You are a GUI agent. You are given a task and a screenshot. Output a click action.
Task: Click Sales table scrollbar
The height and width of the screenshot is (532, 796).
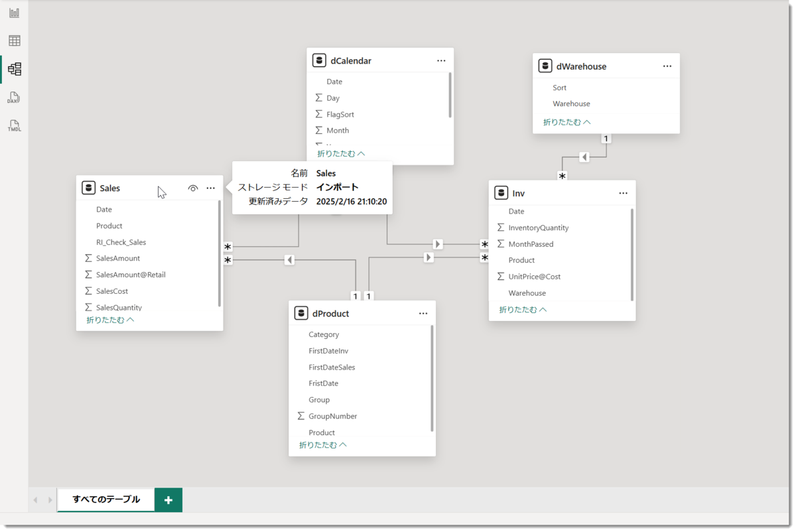point(220,253)
